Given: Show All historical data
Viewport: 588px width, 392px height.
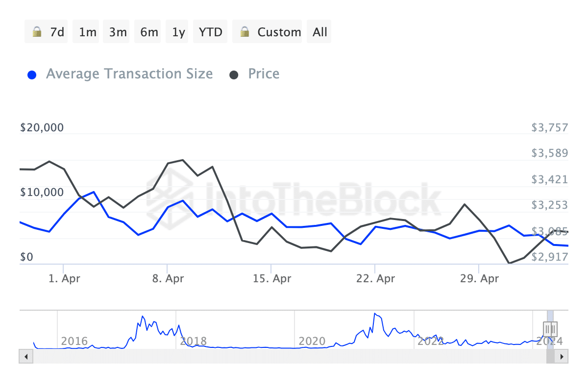Looking at the screenshot, I should (x=320, y=32).
